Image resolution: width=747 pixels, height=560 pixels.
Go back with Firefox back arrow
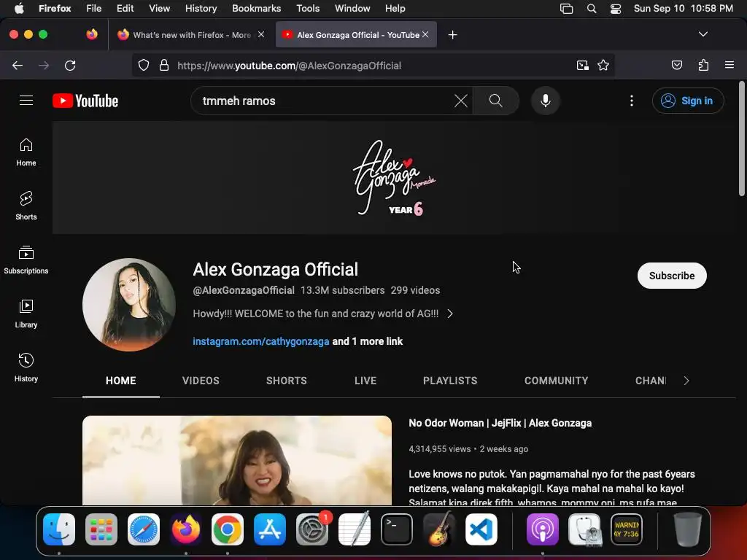(x=18, y=66)
